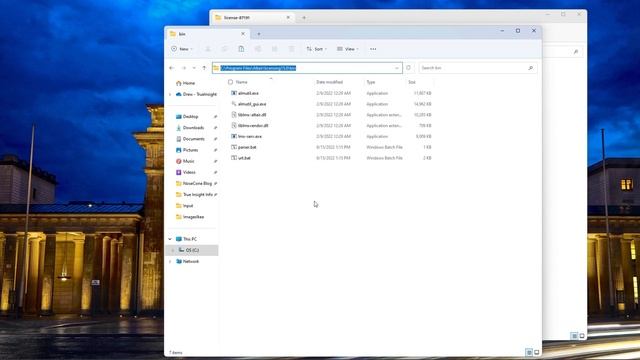Click the lmx-serv.exe application icon
This screenshot has height=360, width=640.
[234, 136]
